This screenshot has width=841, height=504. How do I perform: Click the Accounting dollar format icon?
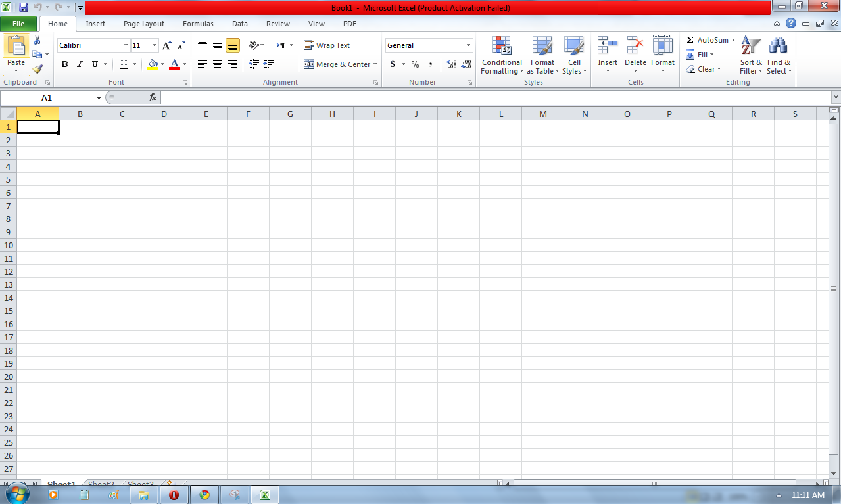[393, 64]
